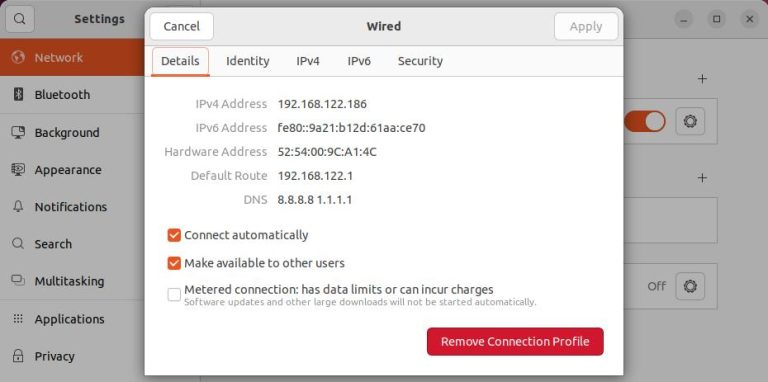768x382 pixels.
Task: Uncheck Connect automatically checkbox
Action: [174, 235]
